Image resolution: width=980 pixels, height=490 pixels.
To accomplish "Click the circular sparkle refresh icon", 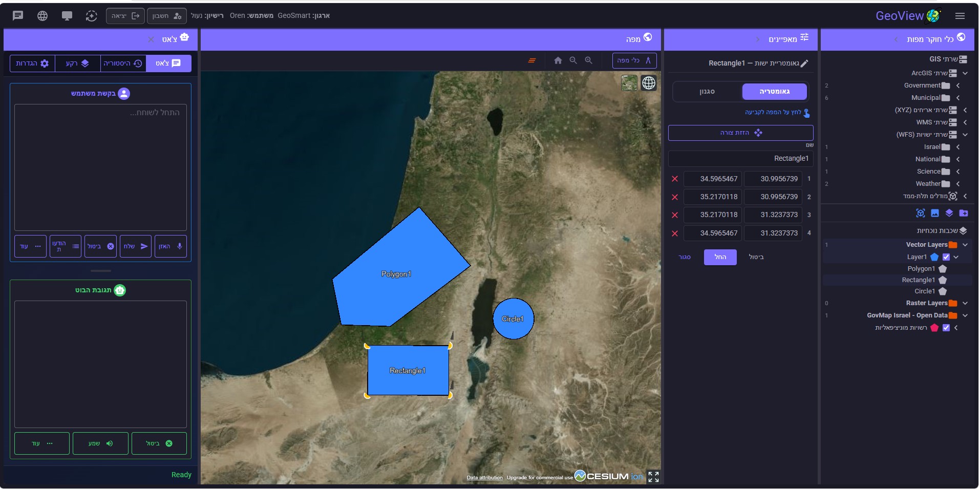I will tap(91, 16).
